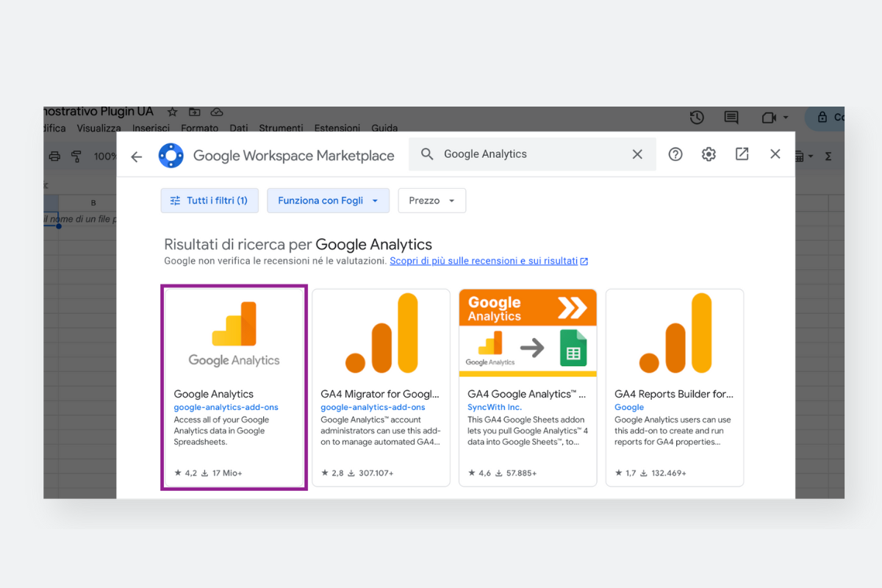Expand Prezzo dropdown filter

[x=432, y=201]
